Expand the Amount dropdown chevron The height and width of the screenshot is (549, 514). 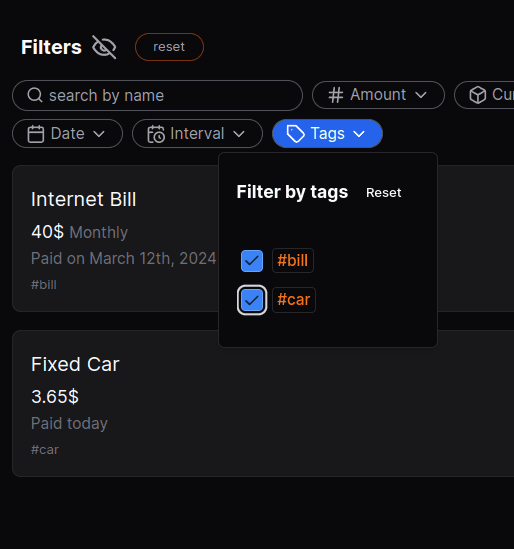pos(421,95)
